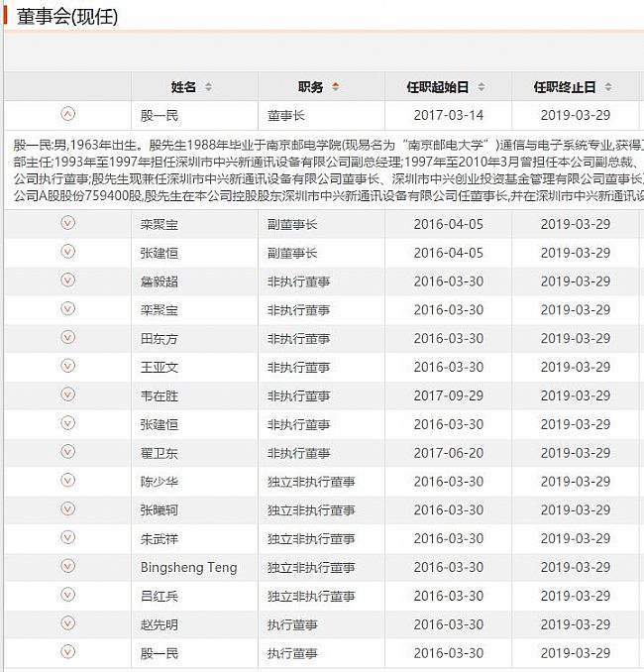Expand the 王亚文 row details
The width and height of the screenshot is (644, 672).
[x=67, y=366]
